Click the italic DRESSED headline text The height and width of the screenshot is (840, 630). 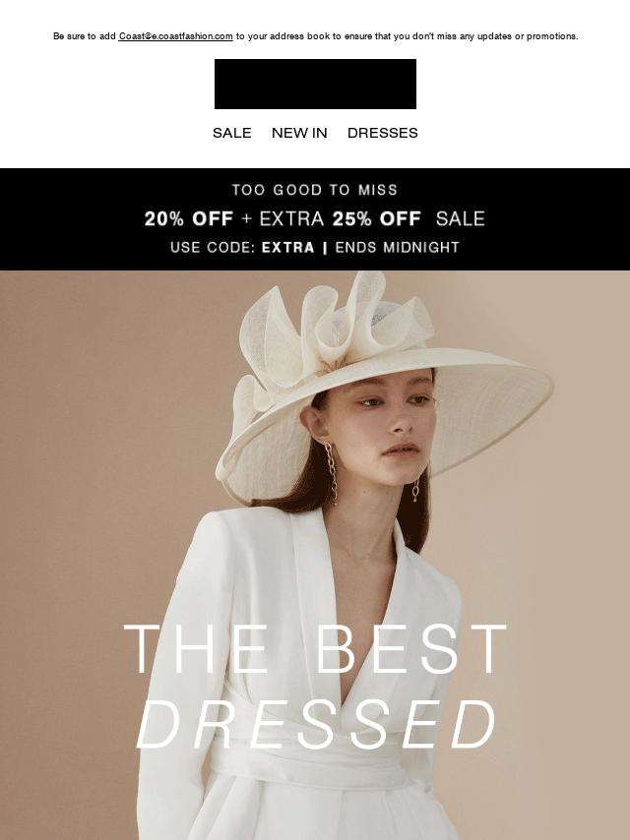click(x=316, y=724)
